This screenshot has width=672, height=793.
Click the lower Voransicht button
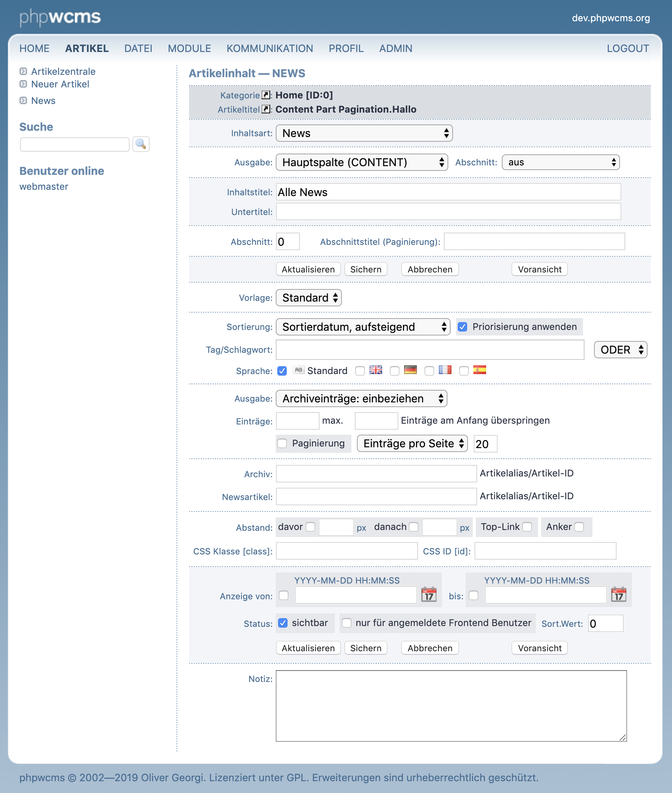click(x=540, y=648)
